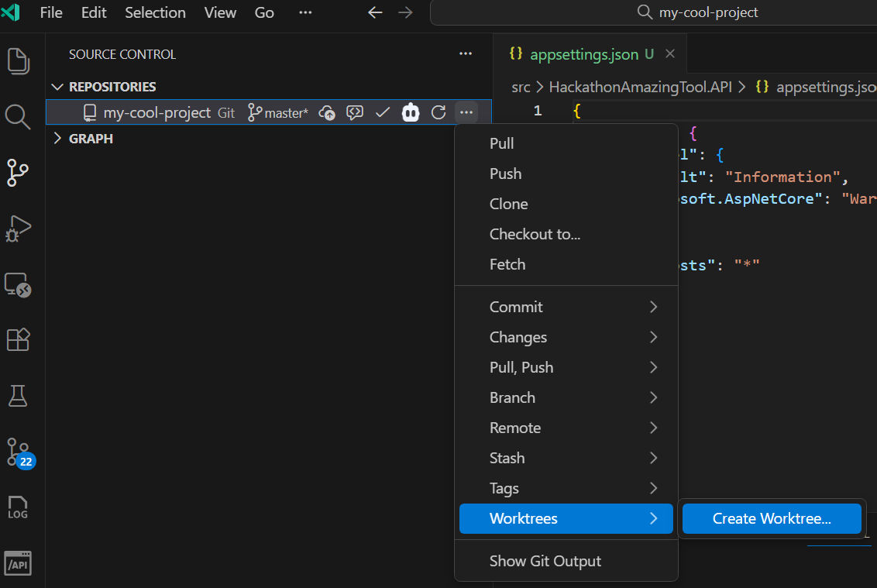Select Create Worktree from the submenu
The width and height of the screenshot is (877, 588).
coord(771,518)
